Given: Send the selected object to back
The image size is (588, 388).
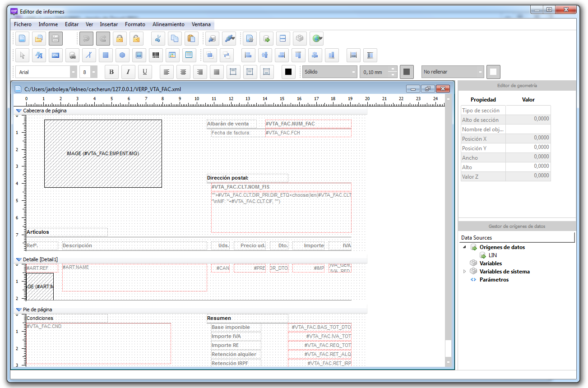Looking at the screenshot, I should [x=227, y=55].
